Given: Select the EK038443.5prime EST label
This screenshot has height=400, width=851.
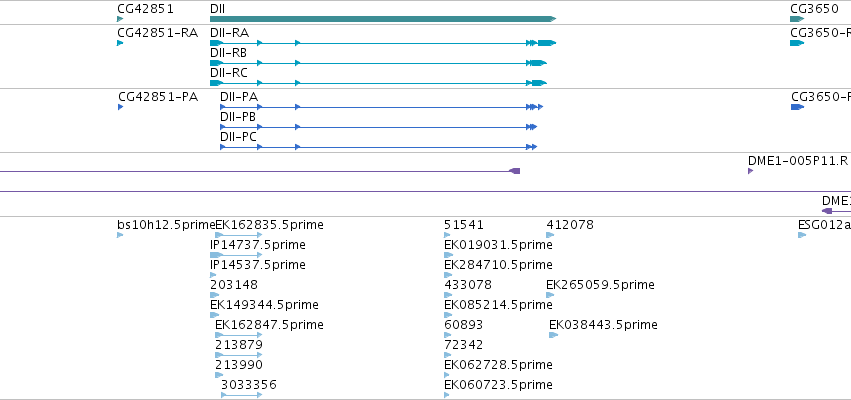Looking at the screenshot, I should 603,325.
